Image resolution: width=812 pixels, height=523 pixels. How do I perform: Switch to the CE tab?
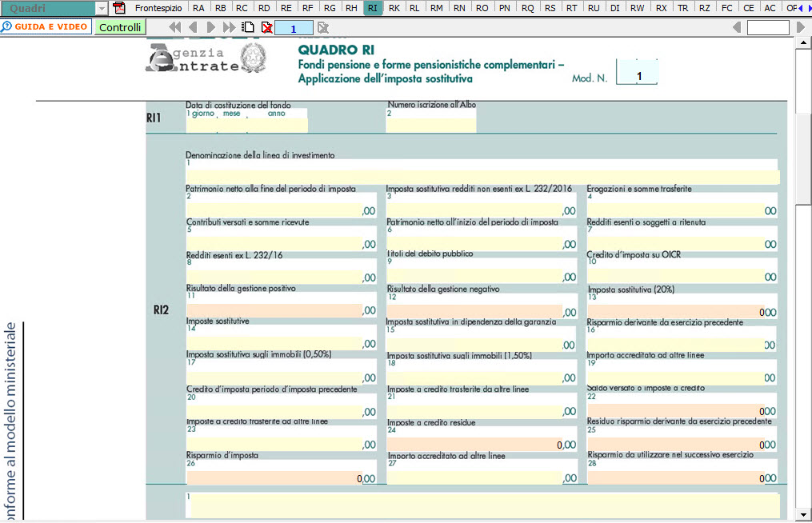(749, 8)
